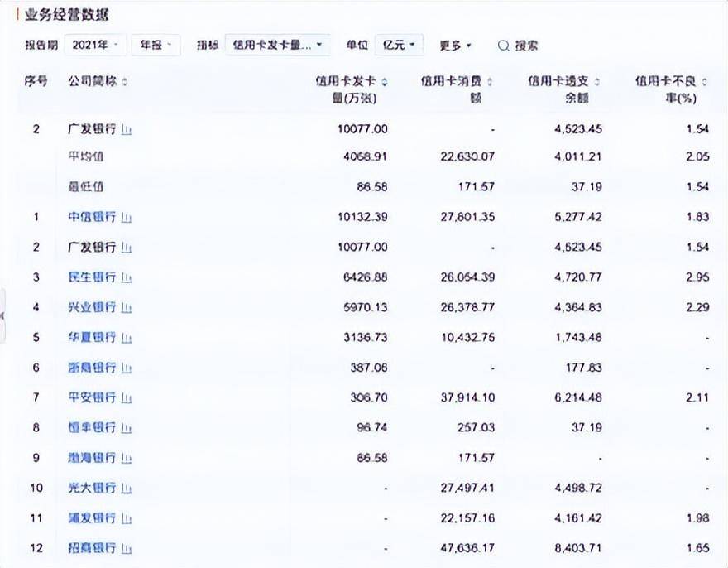Select 平安银行 overdraft balance 6,214.48
This screenshot has height=568, width=728.
pyautogui.click(x=578, y=397)
